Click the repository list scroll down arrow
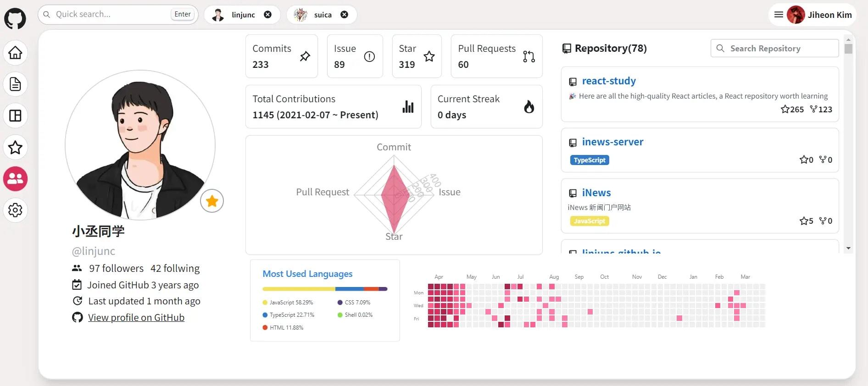Viewport: 868px width, 386px height. coord(848,248)
